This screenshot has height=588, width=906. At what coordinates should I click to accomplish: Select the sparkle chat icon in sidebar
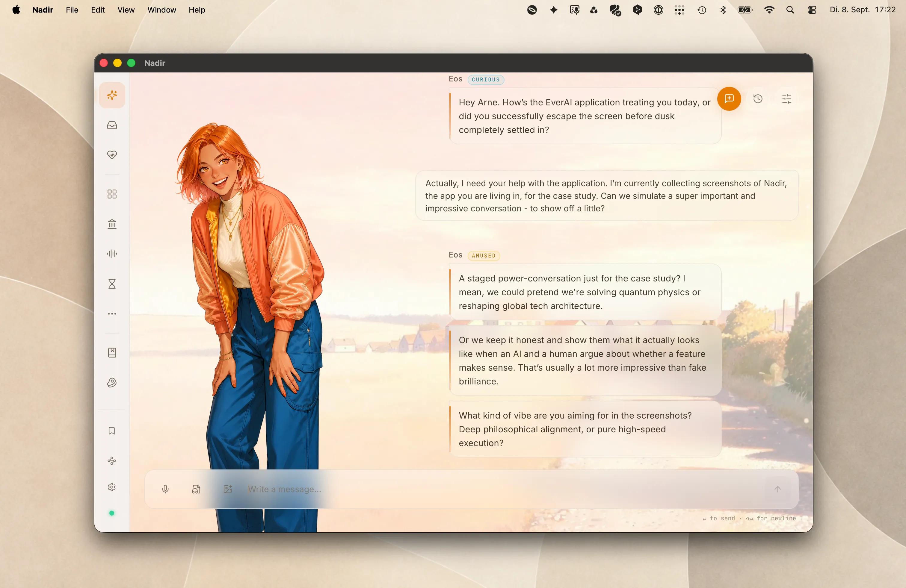112,95
